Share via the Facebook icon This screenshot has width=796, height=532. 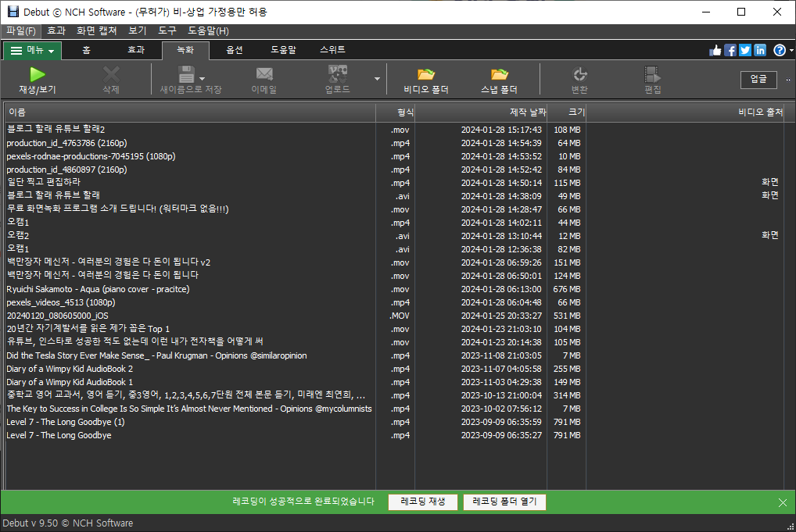click(730, 50)
